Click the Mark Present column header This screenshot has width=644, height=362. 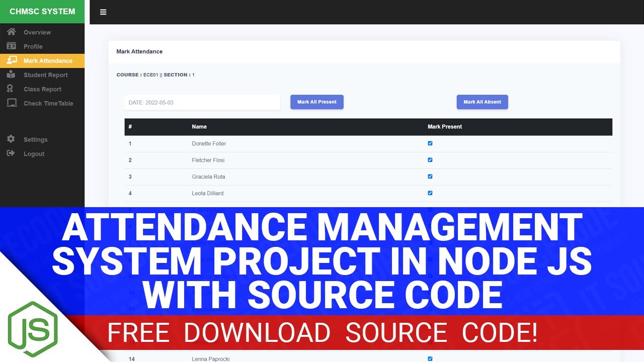pyautogui.click(x=445, y=127)
